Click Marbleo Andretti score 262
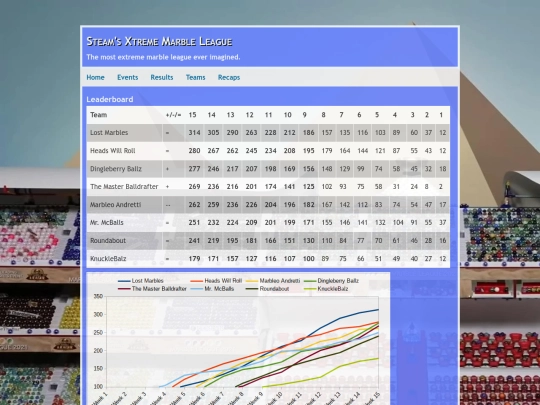540x405 pixels. 194,205
